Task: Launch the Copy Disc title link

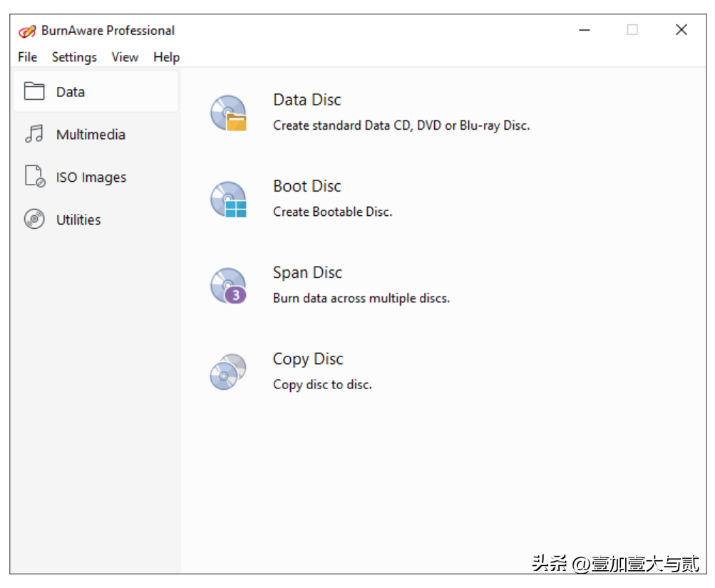Action: click(x=308, y=359)
